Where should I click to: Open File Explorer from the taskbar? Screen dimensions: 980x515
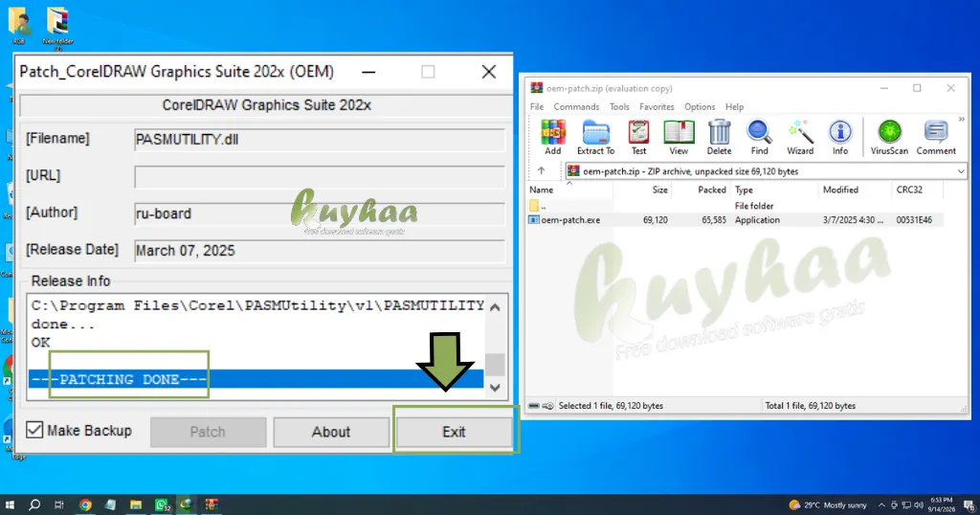136,505
